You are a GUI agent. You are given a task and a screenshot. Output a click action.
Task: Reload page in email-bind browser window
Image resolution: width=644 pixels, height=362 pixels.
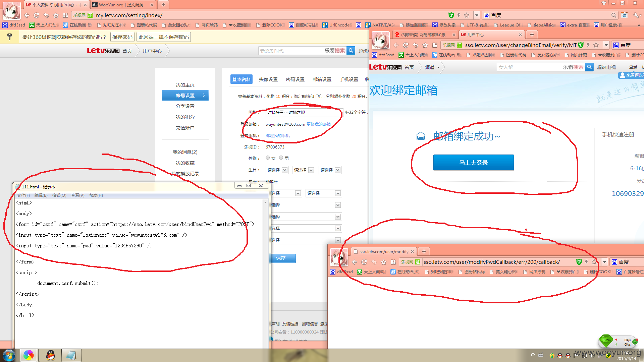pyautogui.click(x=406, y=45)
